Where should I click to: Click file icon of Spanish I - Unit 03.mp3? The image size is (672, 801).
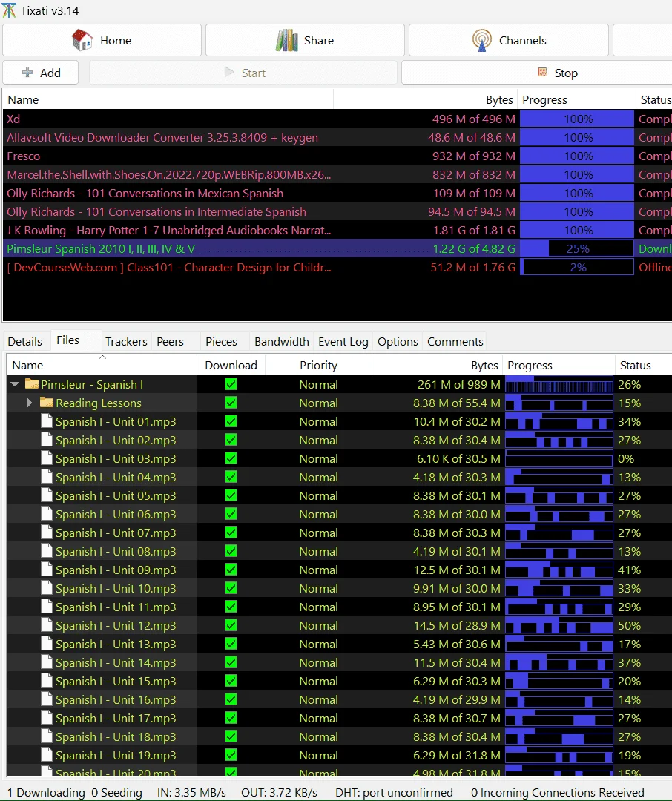click(x=47, y=458)
